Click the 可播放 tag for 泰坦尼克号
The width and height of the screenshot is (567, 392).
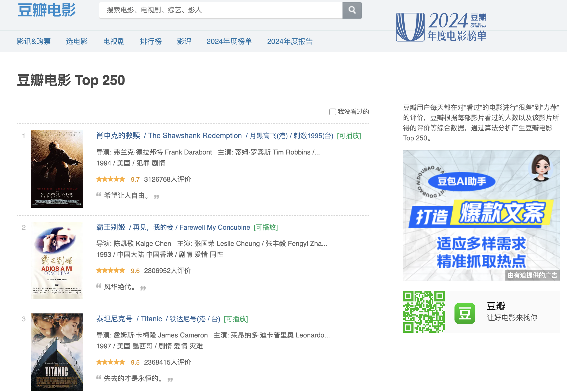pos(236,319)
